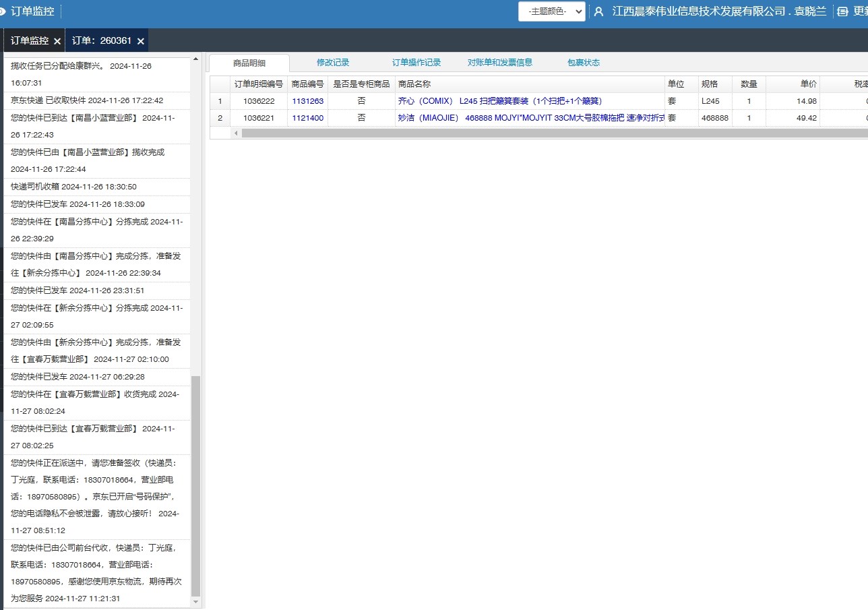
Task: Select row number 1 in product table
Action: pos(220,101)
